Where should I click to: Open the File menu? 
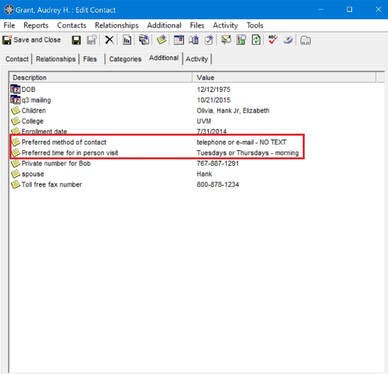pos(9,25)
